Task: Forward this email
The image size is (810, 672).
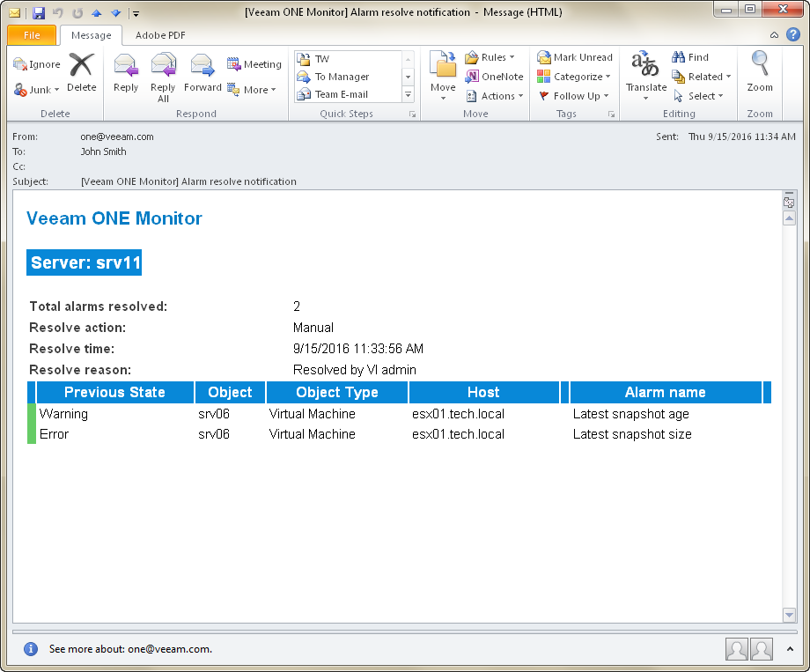Action: (x=202, y=72)
